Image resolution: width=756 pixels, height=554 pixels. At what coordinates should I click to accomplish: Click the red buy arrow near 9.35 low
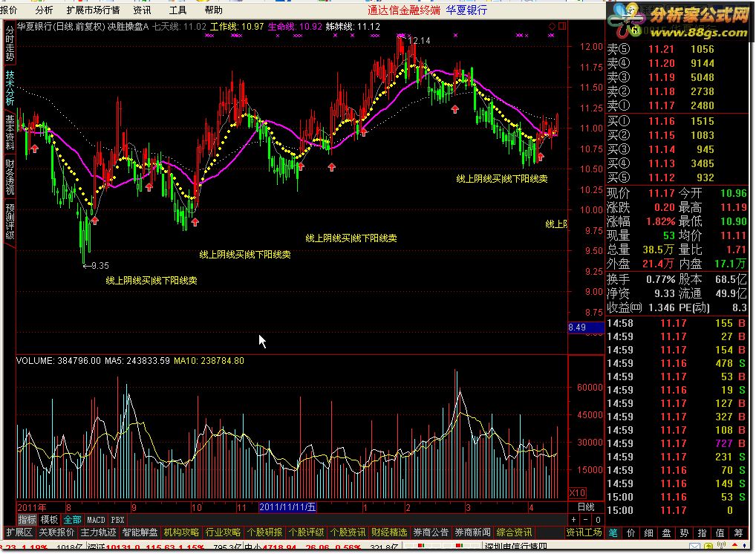click(95, 221)
